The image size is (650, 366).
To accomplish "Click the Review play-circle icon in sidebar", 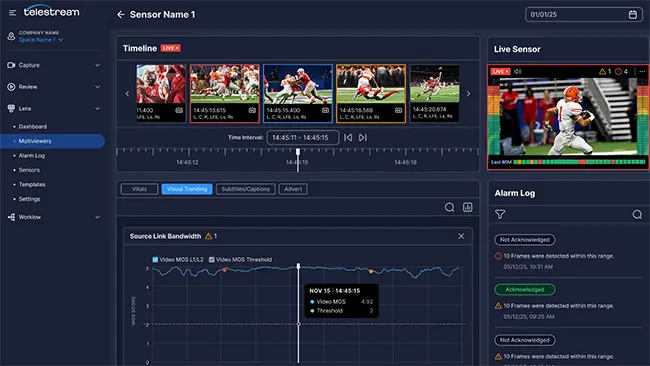I will [x=11, y=87].
